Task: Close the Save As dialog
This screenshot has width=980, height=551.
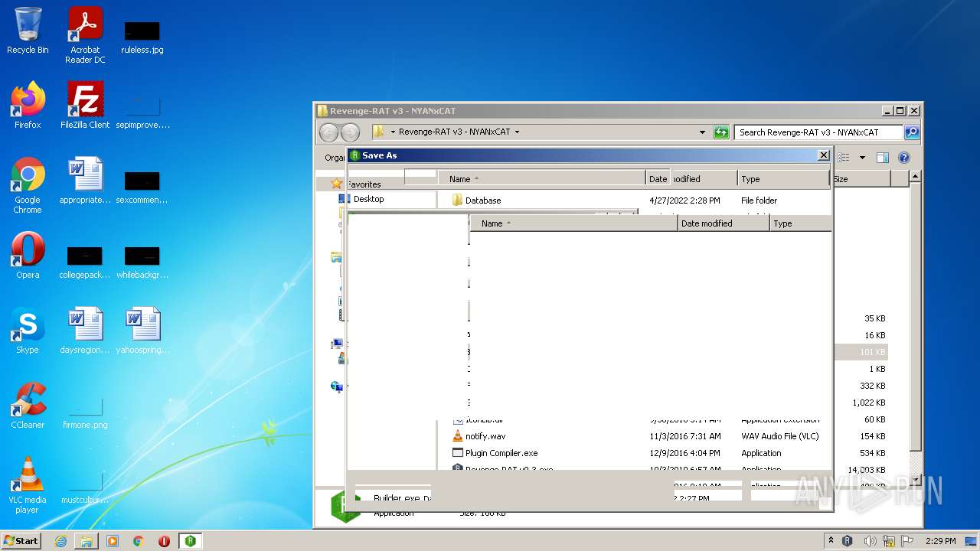Action: click(824, 155)
